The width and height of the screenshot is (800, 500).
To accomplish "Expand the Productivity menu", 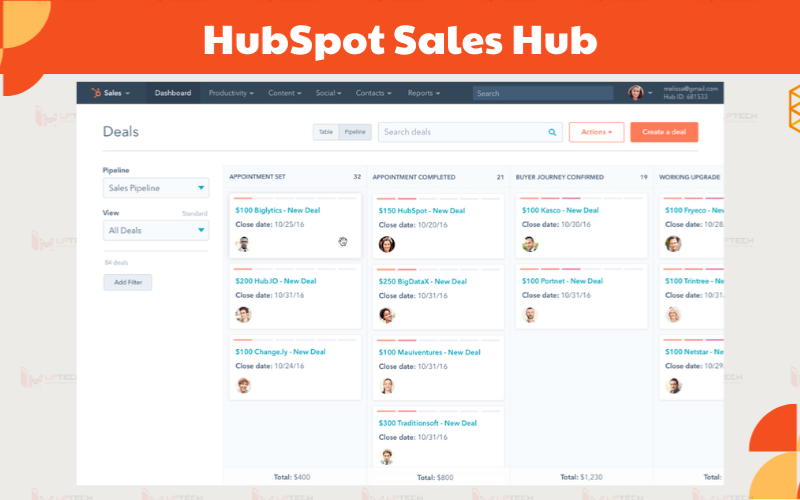I will click(x=231, y=93).
